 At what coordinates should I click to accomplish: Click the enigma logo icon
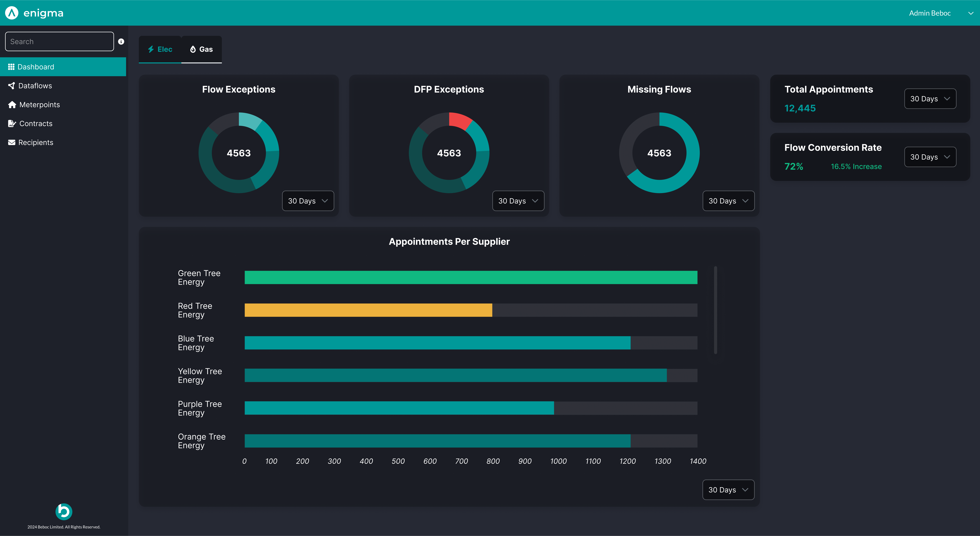(x=12, y=13)
